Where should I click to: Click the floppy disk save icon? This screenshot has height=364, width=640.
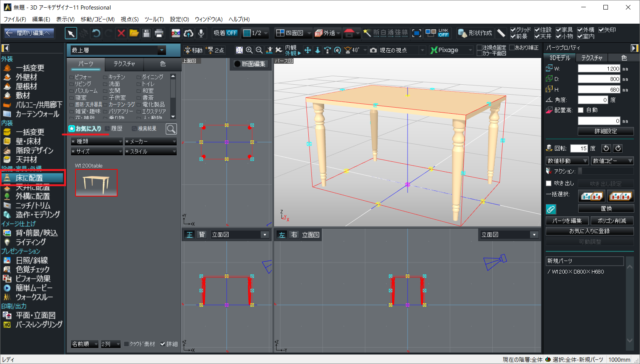[x=147, y=34]
